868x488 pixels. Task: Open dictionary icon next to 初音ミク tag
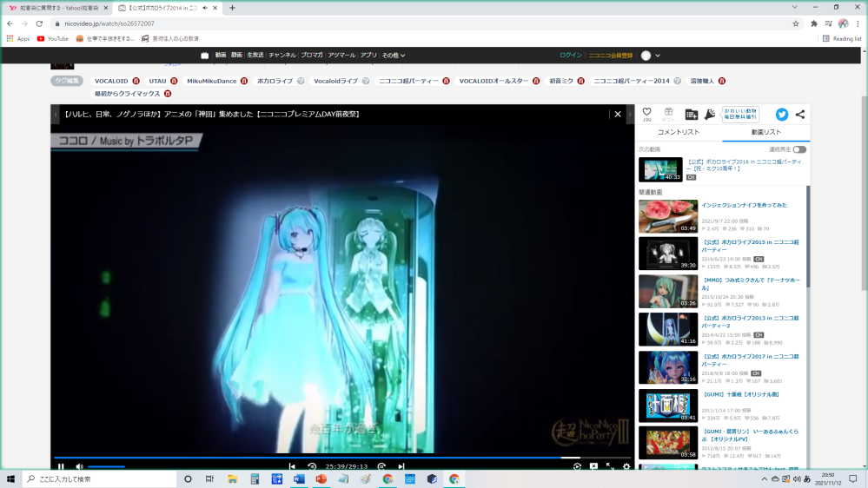click(580, 81)
